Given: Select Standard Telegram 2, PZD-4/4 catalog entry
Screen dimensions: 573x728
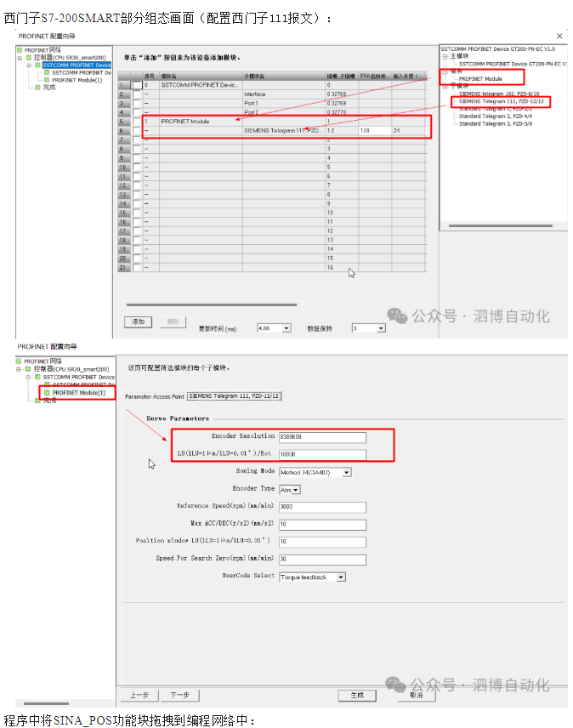Looking at the screenshot, I should [x=496, y=116].
